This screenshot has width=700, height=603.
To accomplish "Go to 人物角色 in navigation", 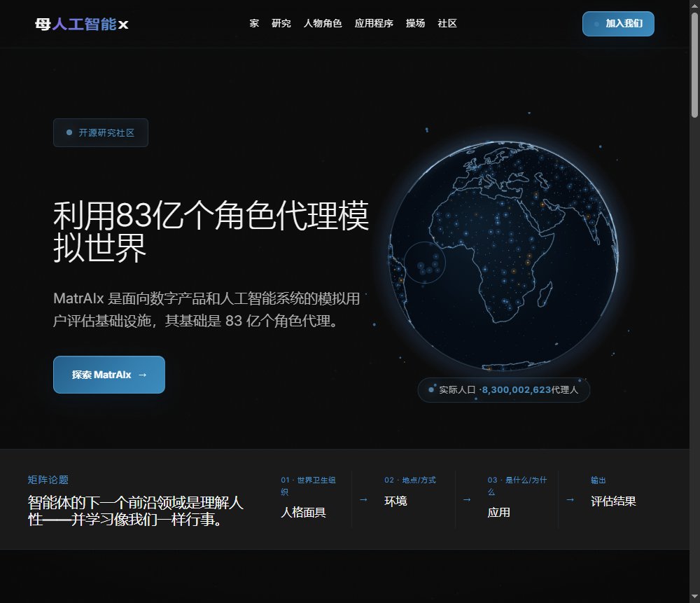I will (x=323, y=24).
